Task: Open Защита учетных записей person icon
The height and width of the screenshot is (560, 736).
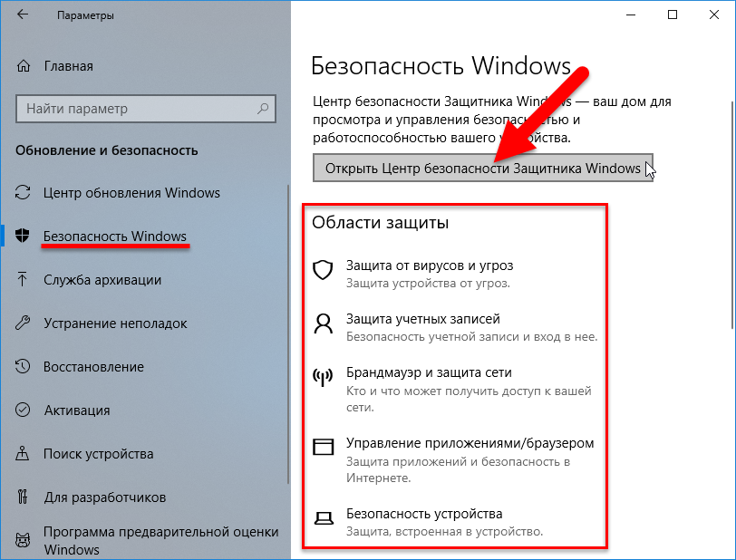Action: coord(323,323)
